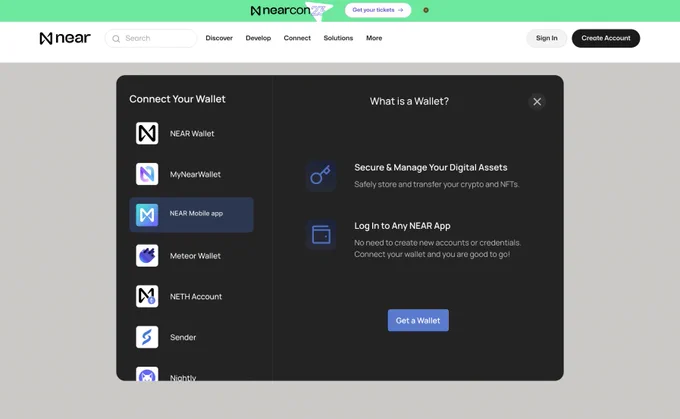Click the What is a Wallet? heading
Image resolution: width=680 pixels, height=419 pixels.
pyautogui.click(x=409, y=101)
